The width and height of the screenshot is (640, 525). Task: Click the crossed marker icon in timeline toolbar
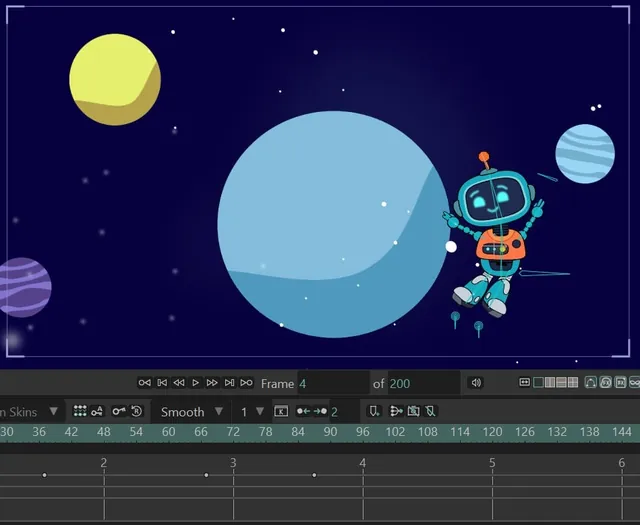click(430, 411)
